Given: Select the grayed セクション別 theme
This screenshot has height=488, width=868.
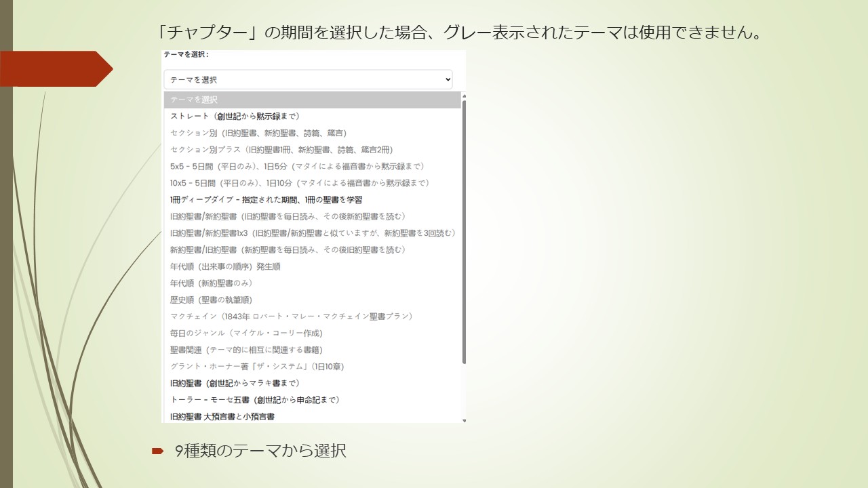Looking at the screenshot, I should pyautogui.click(x=258, y=132).
